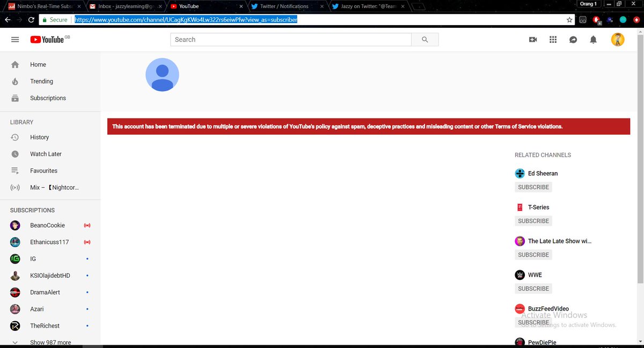Screen dimensions: 644x348
Task: Open the upload video camera icon
Action: coord(533,40)
